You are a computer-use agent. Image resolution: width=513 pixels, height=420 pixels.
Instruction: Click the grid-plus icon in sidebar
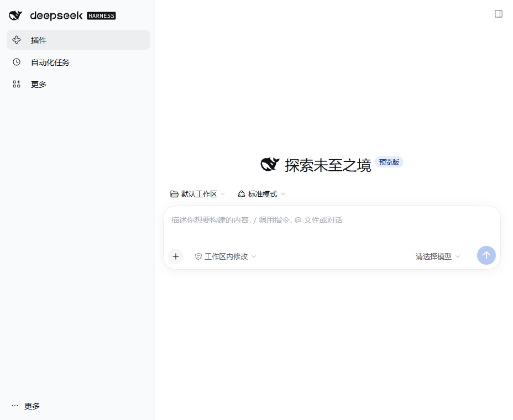pyautogui.click(x=17, y=84)
